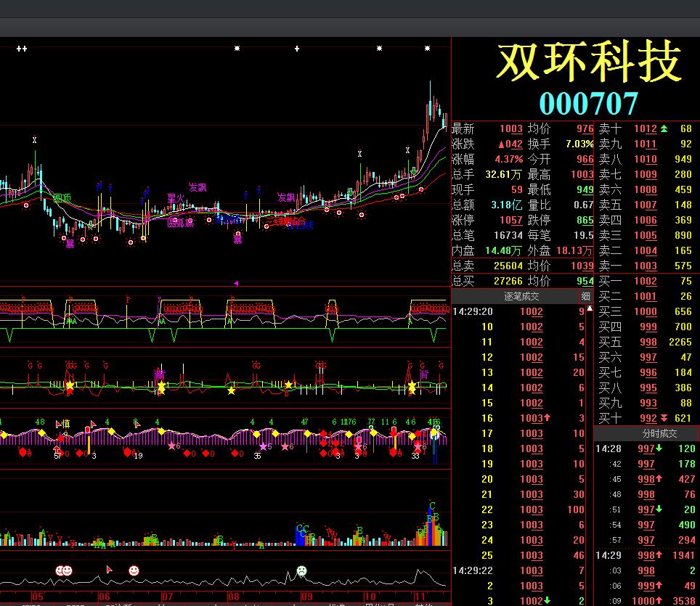Jump to the 08 month marker on timeline
This screenshot has width=700, height=606.
[x=234, y=597]
